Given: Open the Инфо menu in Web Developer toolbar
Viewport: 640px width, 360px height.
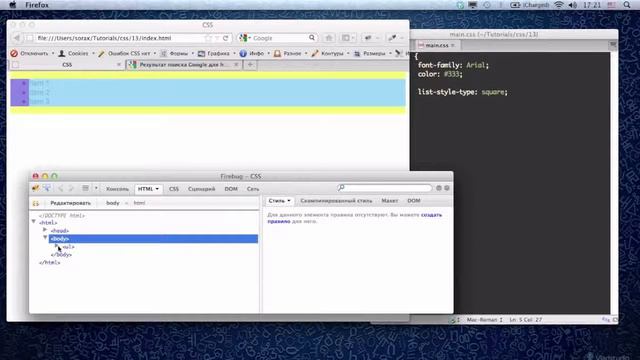Looking at the screenshot, I should pyautogui.click(x=254, y=53).
